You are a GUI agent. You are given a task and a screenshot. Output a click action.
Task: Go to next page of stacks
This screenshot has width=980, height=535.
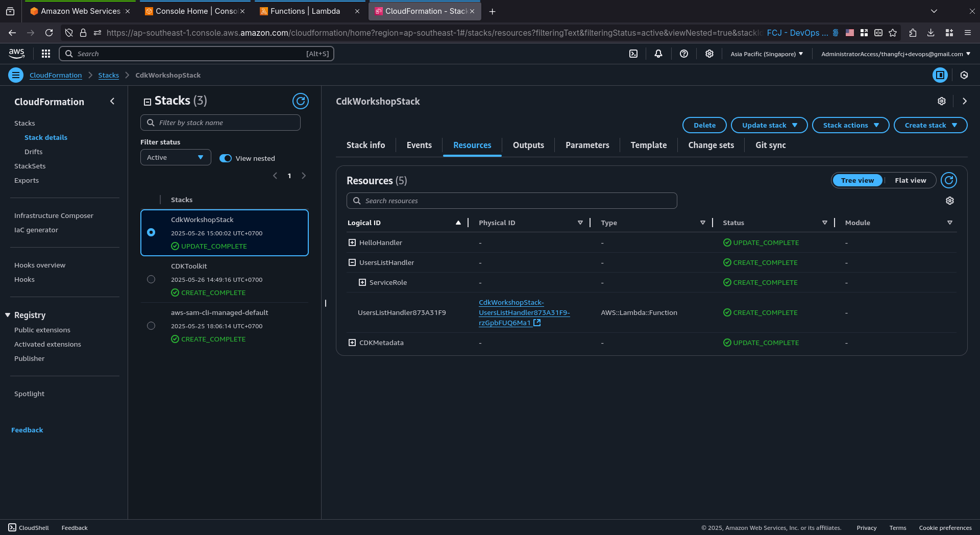click(x=304, y=176)
